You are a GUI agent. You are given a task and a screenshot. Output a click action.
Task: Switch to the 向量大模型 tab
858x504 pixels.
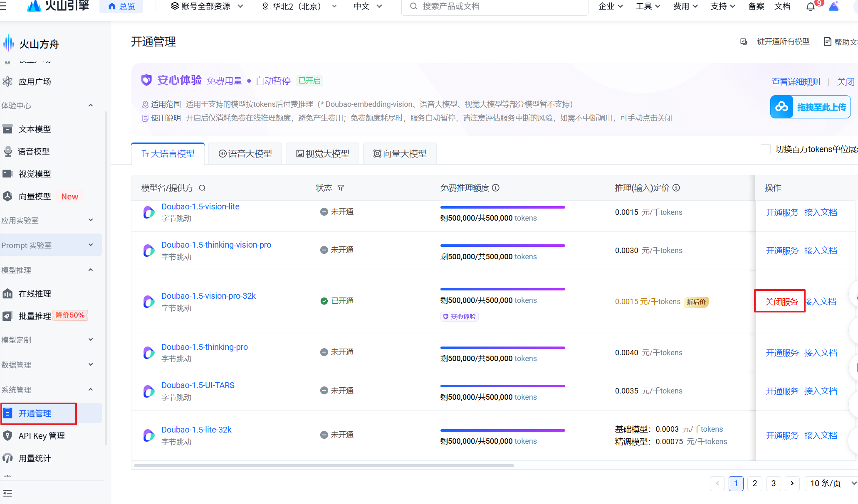pyautogui.click(x=400, y=154)
